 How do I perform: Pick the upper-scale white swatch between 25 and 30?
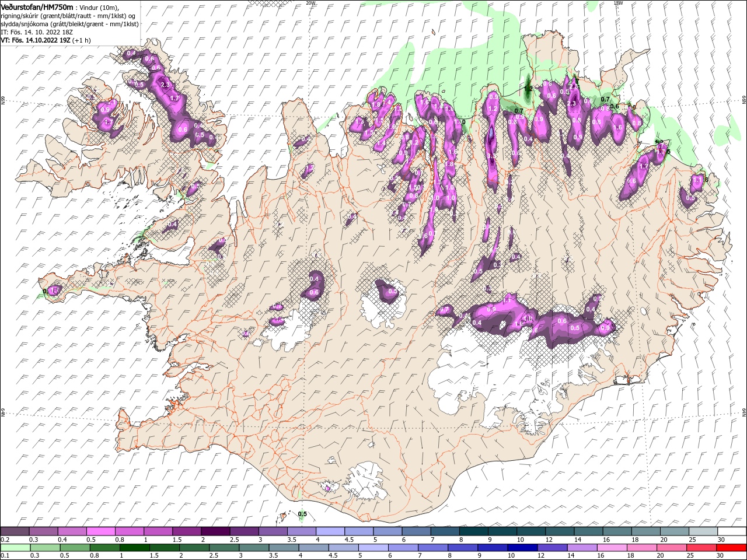coord(703,531)
